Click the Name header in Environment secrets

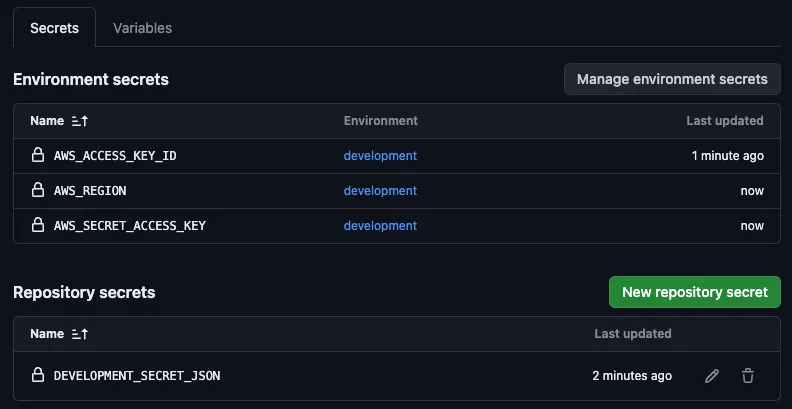tap(47, 121)
